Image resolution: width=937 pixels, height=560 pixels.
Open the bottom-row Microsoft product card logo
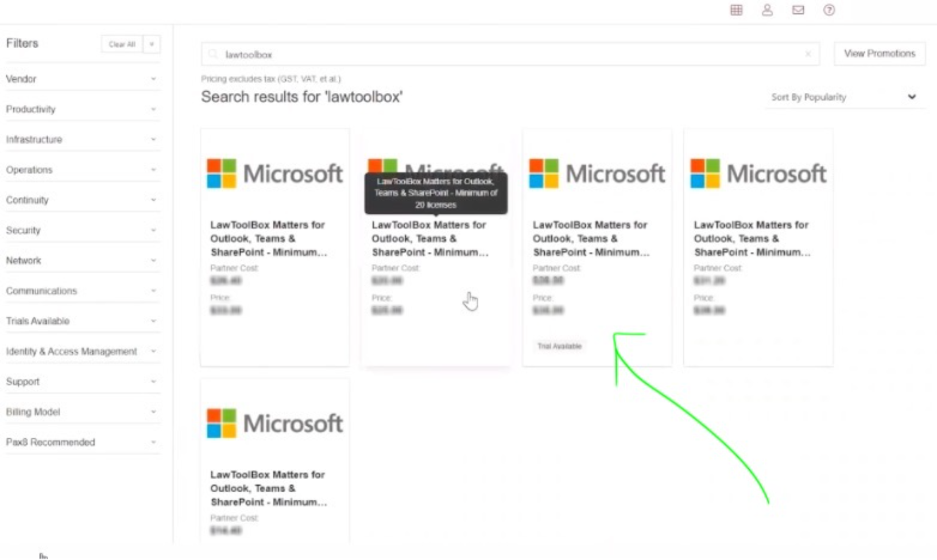coord(274,423)
